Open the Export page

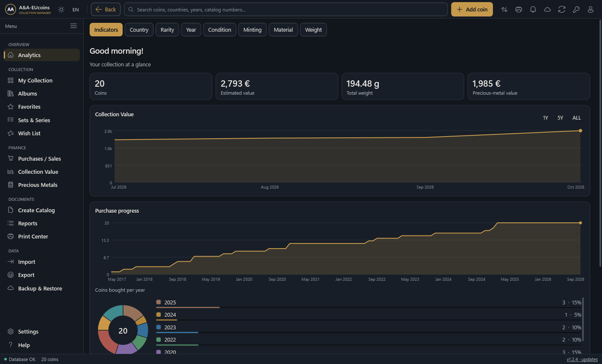41,275
